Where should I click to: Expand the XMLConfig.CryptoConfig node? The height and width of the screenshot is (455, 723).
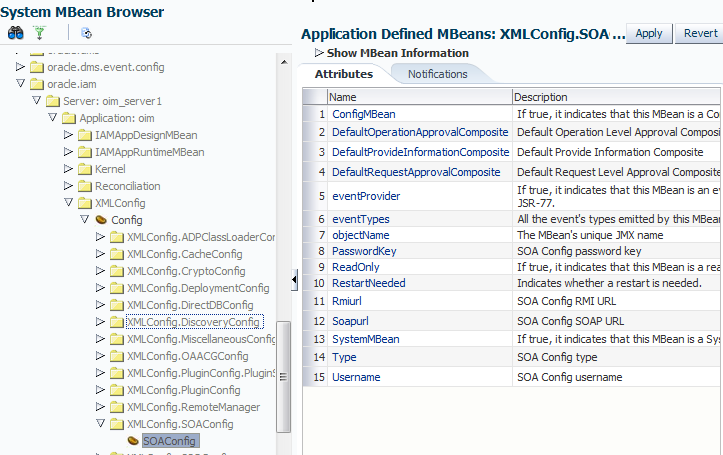[100, 271]
